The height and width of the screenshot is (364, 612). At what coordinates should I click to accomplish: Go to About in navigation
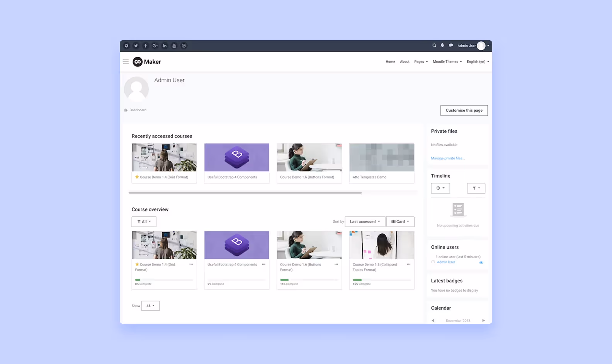(x=405, y=62)
